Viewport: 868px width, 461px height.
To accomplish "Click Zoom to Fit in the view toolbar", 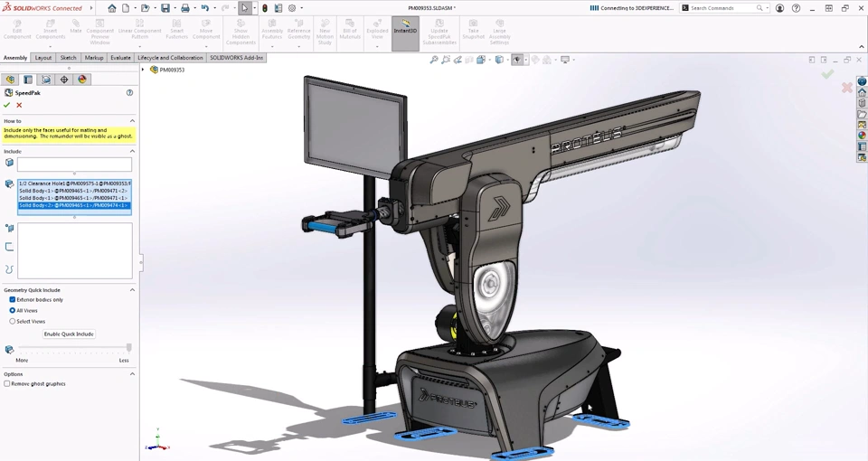I will [434, 60].
